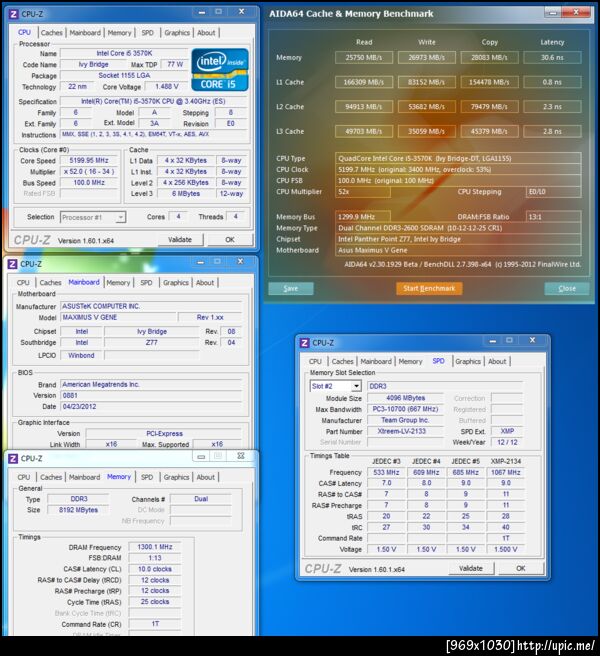Click Save button in AIDA64 benchmark
The height and width of the screenshot is (656, 600).
click(291, 289)
